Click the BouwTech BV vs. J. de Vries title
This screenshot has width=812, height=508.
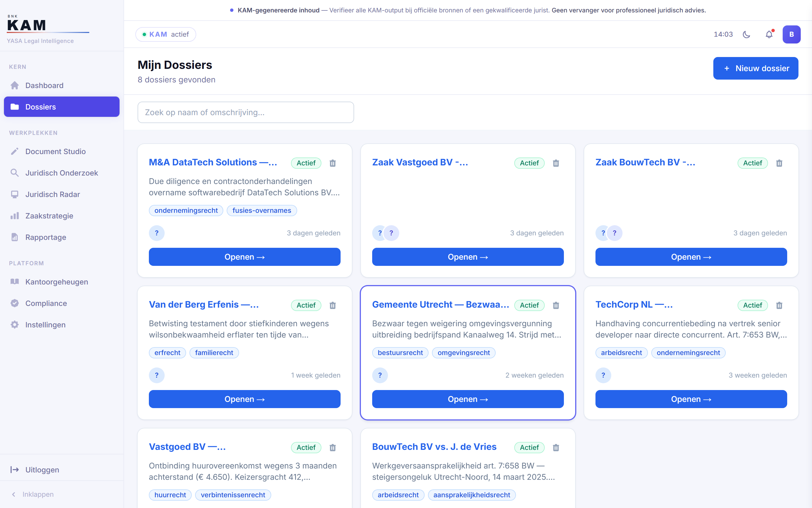[434, 447]
